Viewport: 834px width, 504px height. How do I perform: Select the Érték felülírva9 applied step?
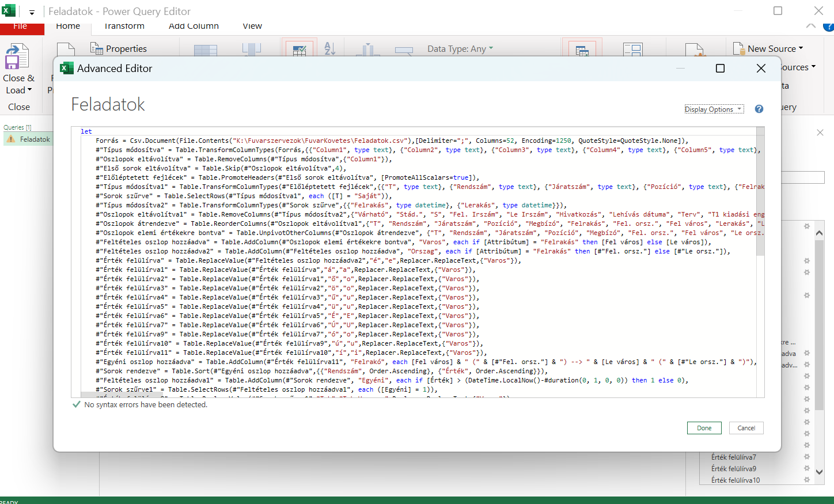[x=734, y=468]
